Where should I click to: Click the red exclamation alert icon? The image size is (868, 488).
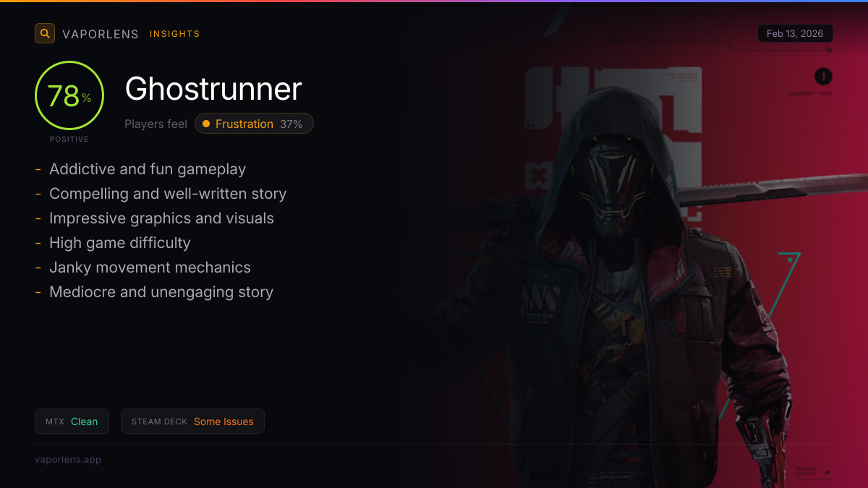click(x=823, y=76)
